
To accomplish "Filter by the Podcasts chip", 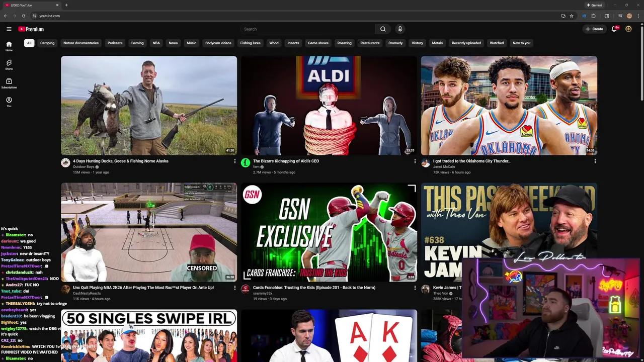I will point(115,43).
